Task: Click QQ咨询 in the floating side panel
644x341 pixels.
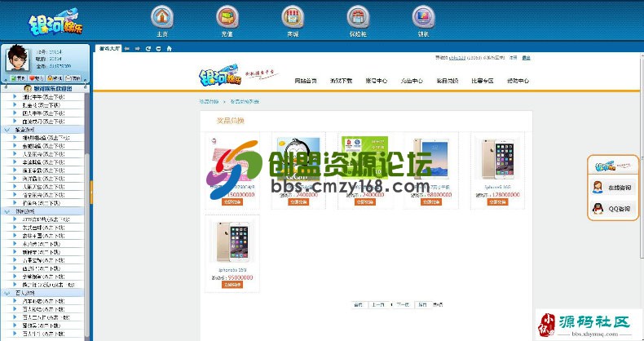Action: pyautogui.click(x=620, y=209)
